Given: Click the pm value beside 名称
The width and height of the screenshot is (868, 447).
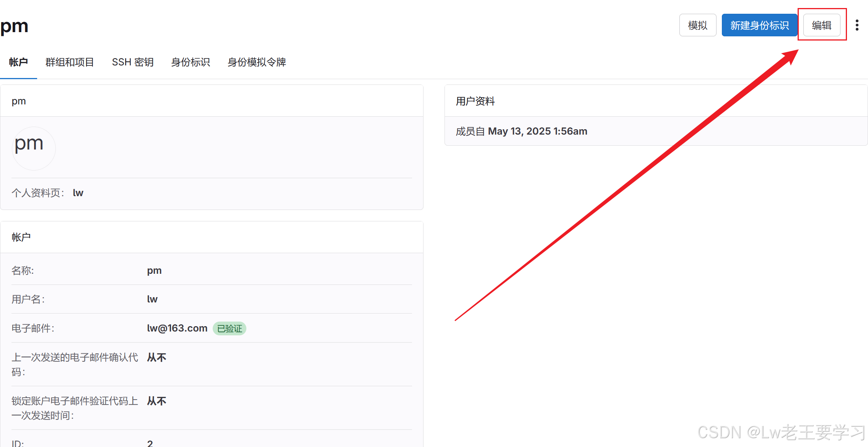Looking at the screenshot, I should tap(154, 270).
